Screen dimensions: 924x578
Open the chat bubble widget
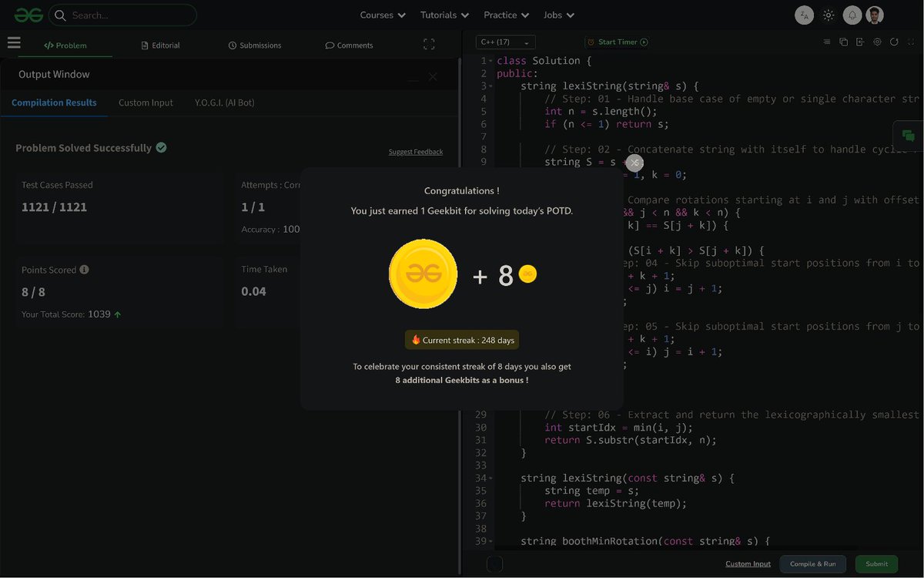point(909,136)
